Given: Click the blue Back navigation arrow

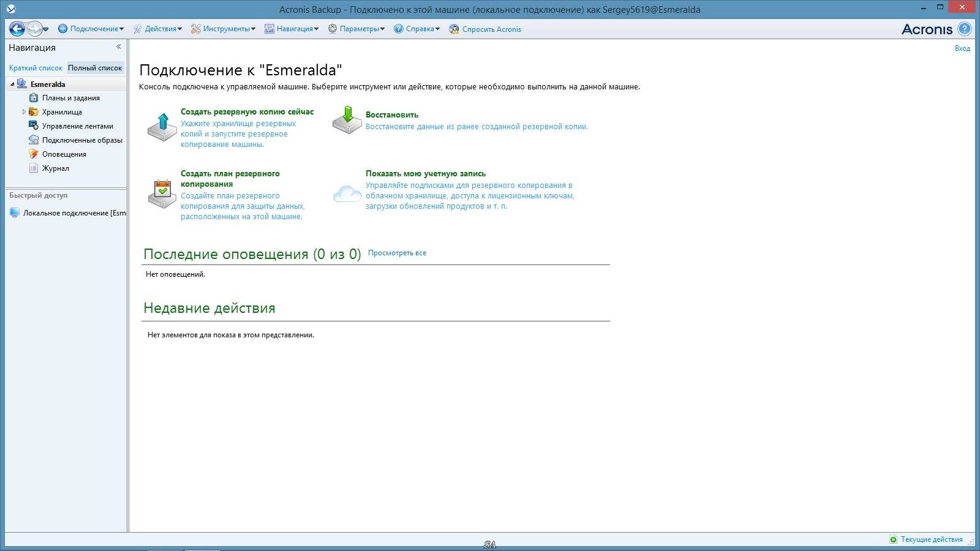Looking at the screenshot, I should coord(17,29).
